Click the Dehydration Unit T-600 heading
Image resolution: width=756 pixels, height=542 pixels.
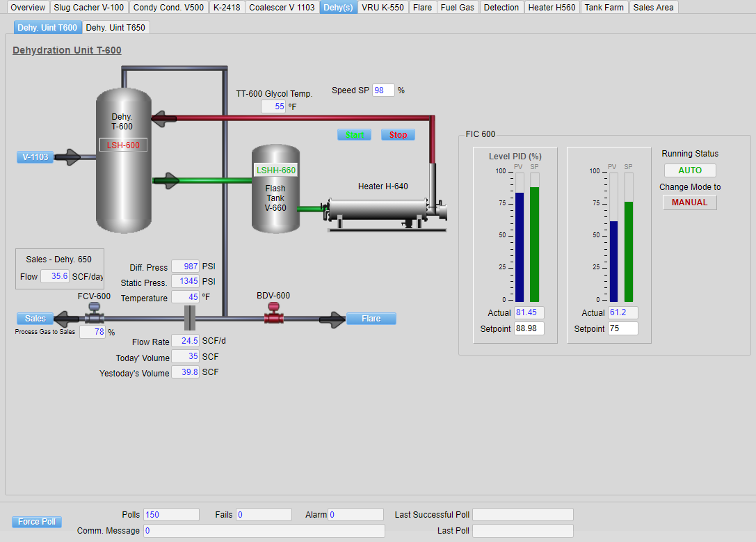[67, 50]
